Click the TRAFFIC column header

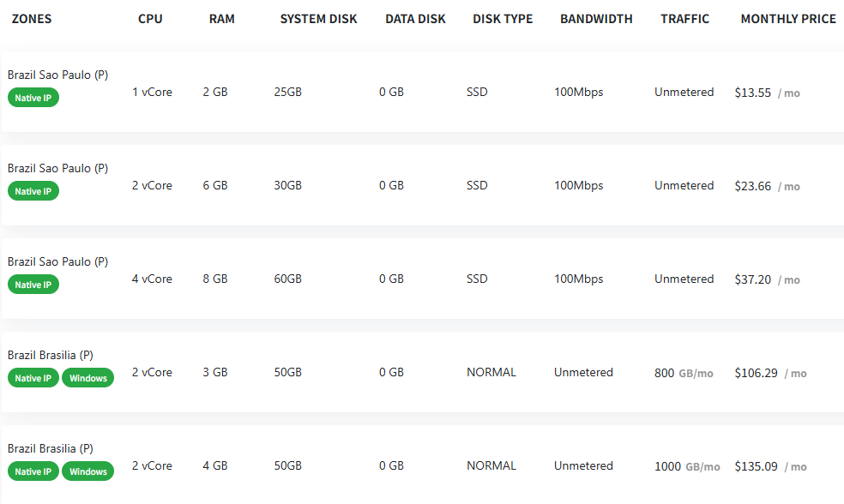click(684, 19)
